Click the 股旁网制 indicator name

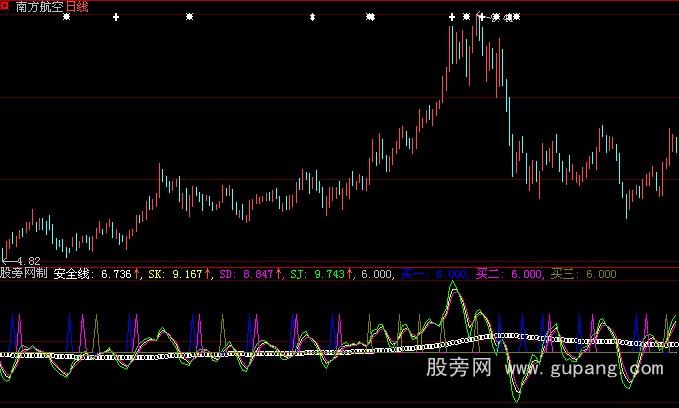[x=24, y=273]
